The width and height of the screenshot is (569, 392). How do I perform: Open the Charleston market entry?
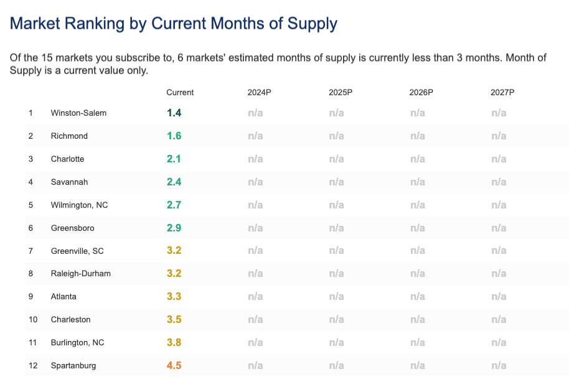tap(71, 320)
